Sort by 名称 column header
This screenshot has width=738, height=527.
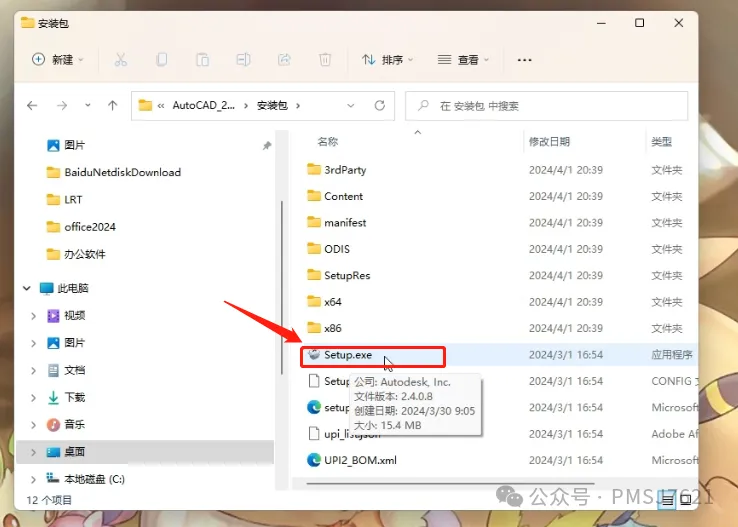328,142
